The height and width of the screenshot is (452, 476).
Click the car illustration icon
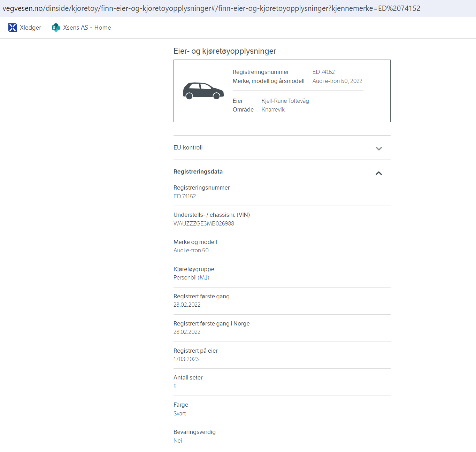click(204, 91)
